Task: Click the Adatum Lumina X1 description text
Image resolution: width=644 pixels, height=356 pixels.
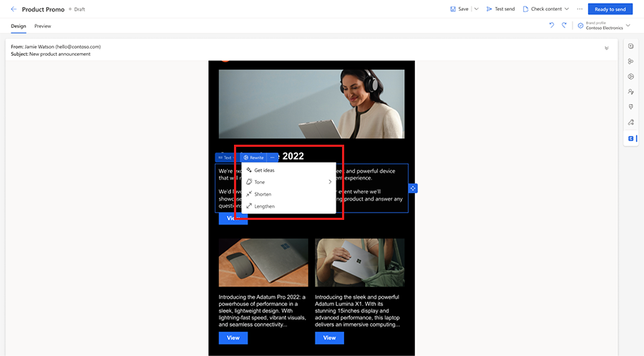Action: pos(358,311)
